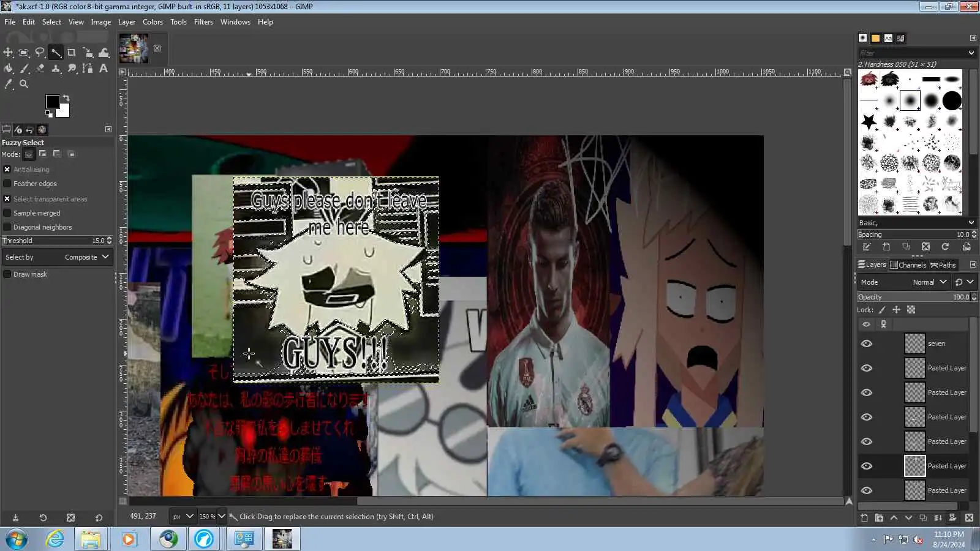Select the Zoom magnifier tool
This screenshot has height=551, width=980.
[24, 84]
